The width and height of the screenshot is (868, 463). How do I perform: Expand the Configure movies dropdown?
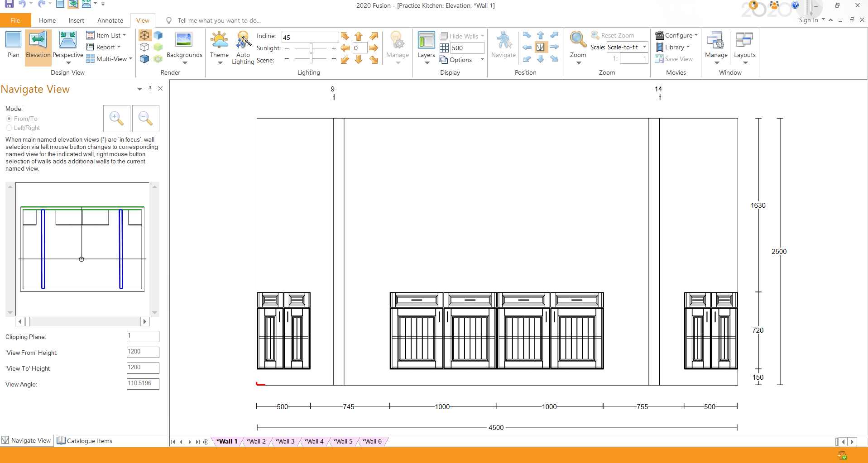(x=696, y=35)
